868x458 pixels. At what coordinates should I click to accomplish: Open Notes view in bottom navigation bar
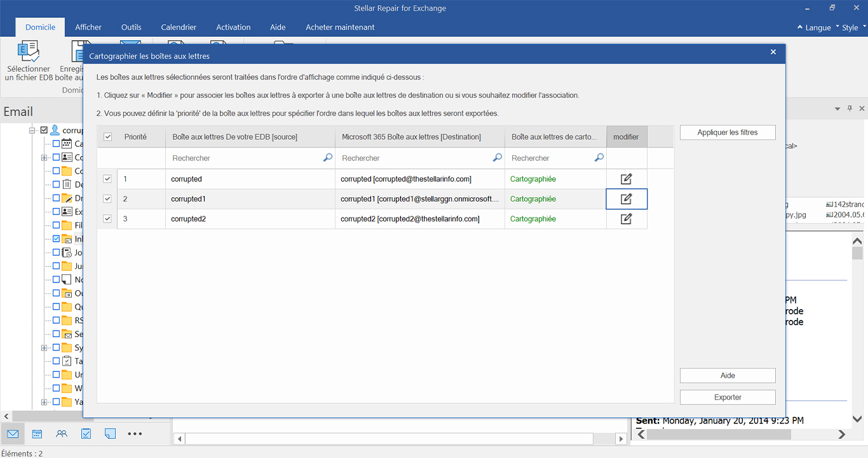coord(110,434)
